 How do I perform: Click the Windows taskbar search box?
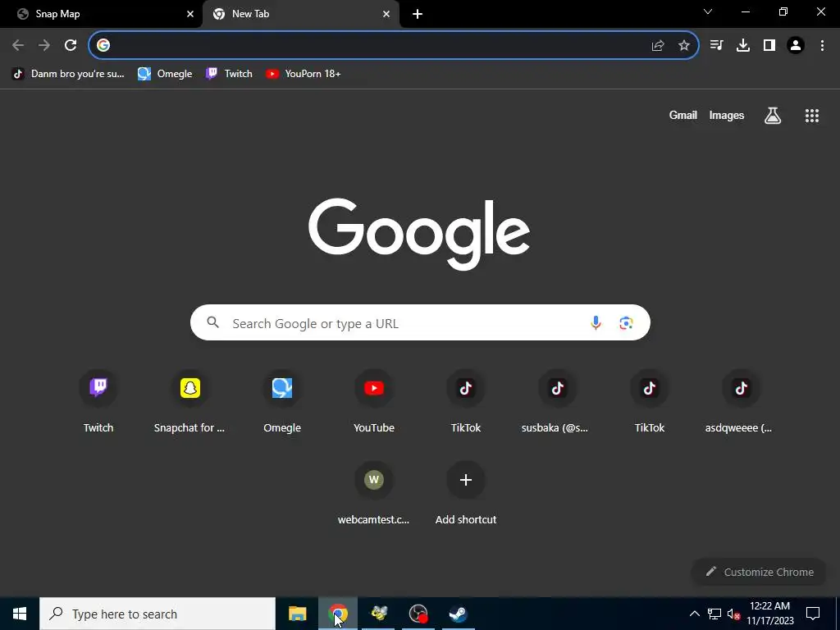[157, 614]
